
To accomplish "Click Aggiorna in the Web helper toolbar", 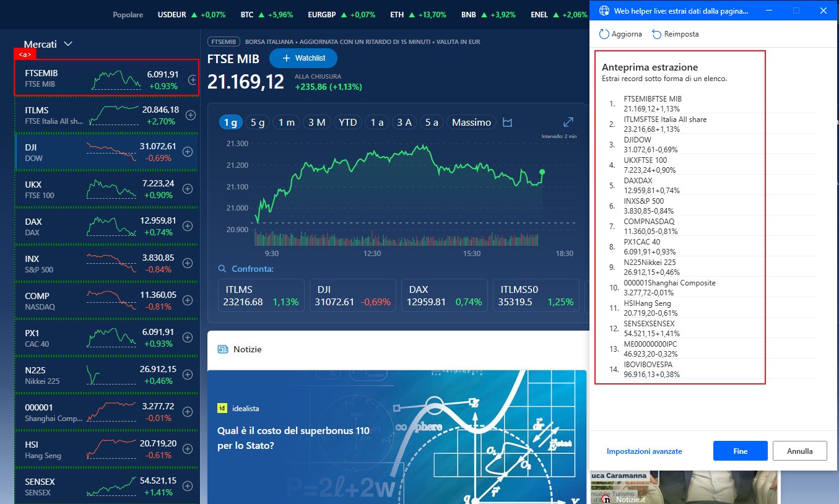I will coord(620,34).
